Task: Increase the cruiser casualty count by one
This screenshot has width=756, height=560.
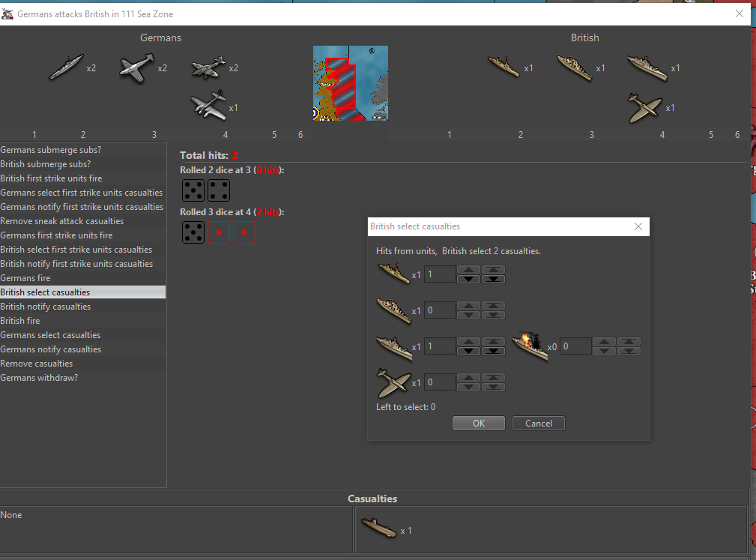Action: pyautogui.click(x=468, y=305)
